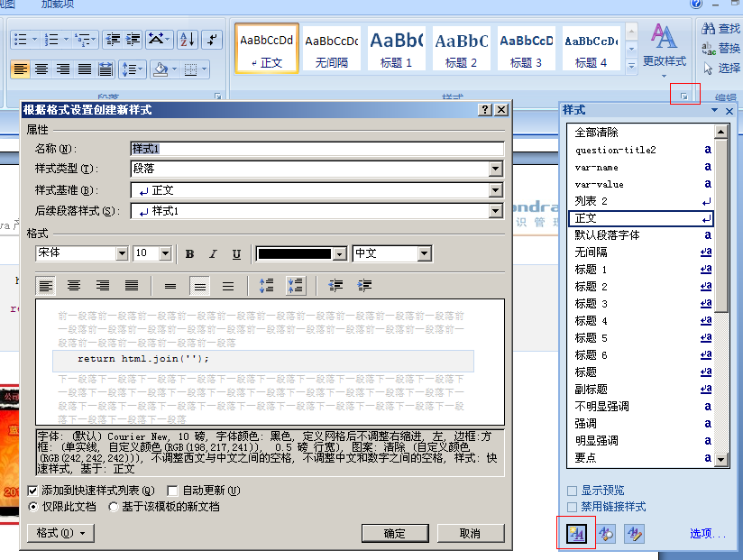Click 取消 button

click(470, 534)
